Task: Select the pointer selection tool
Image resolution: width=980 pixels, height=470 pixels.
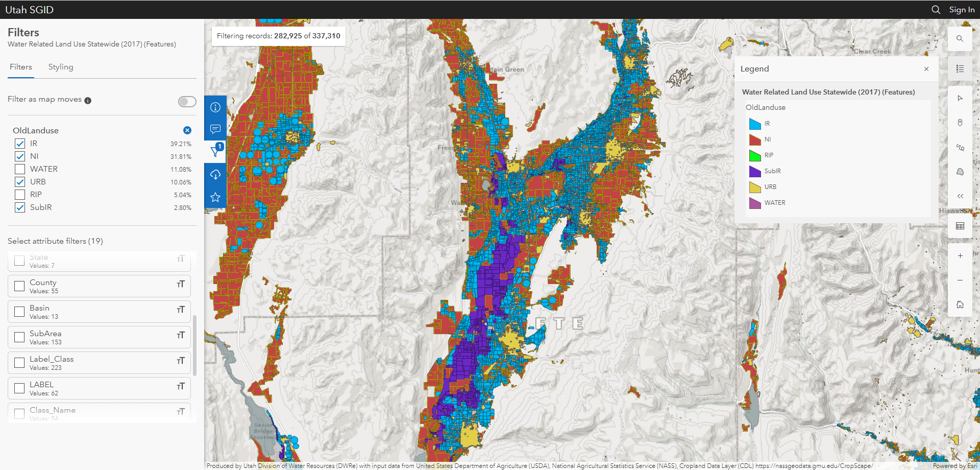Action: point(960,98)
